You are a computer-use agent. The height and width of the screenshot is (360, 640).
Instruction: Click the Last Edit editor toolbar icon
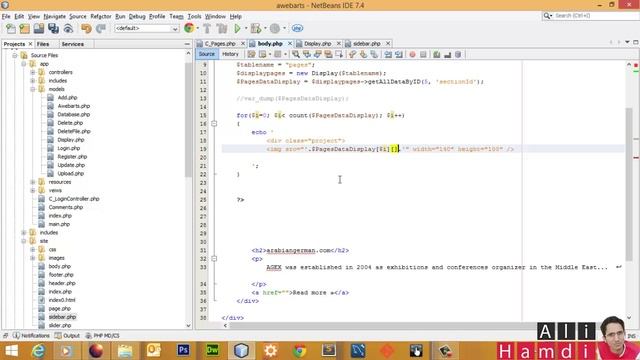point(251,54)
